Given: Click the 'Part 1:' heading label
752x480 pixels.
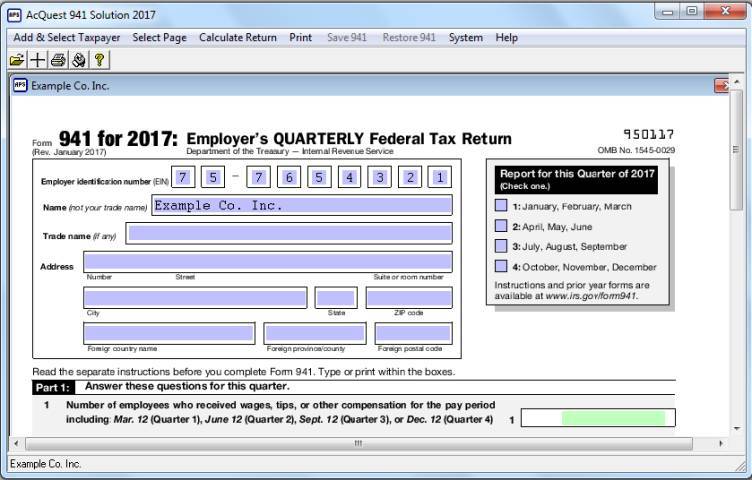Looking at the screenshot, I should 53,387.
